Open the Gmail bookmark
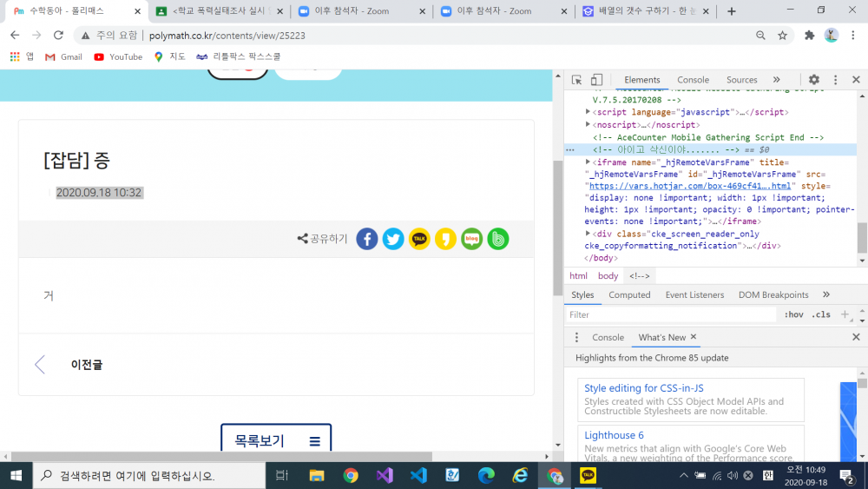The image size is (868, 489). (63, 56)
